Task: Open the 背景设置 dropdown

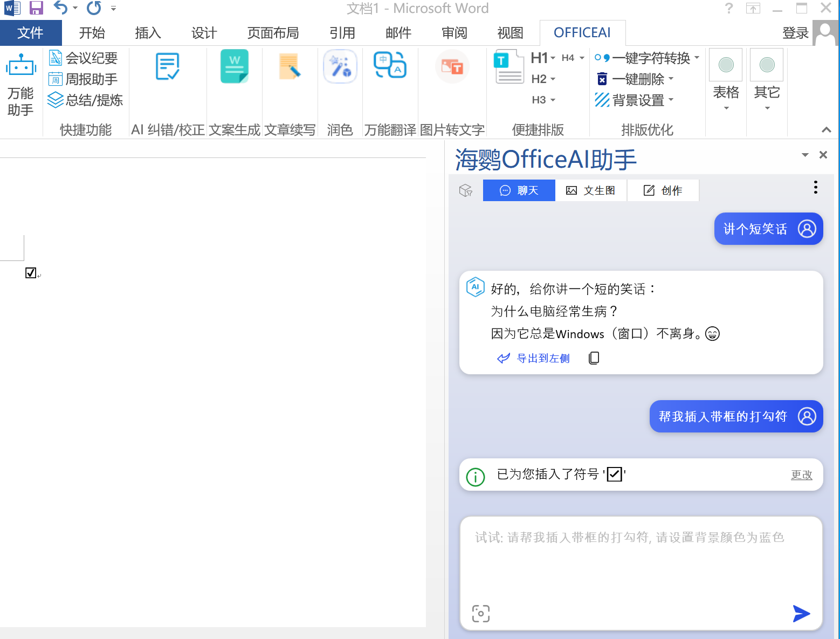Action: 671,99
